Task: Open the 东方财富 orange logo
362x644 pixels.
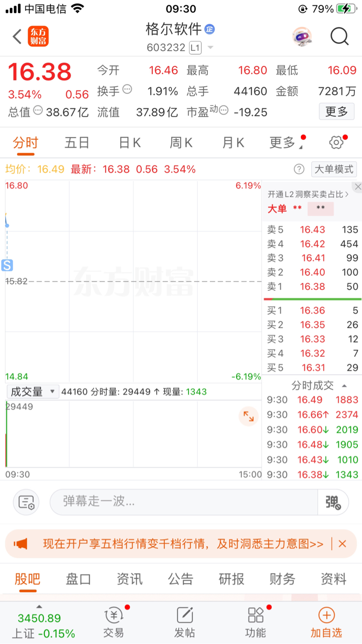Action: pyautogui.click(x=38, y=36)
